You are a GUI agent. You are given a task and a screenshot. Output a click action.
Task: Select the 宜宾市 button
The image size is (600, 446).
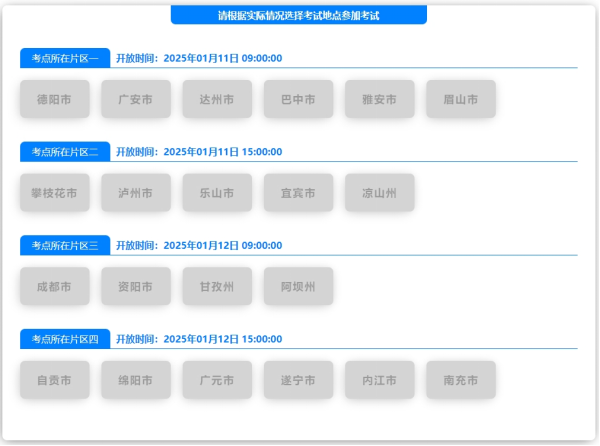(x=298, y=193)
